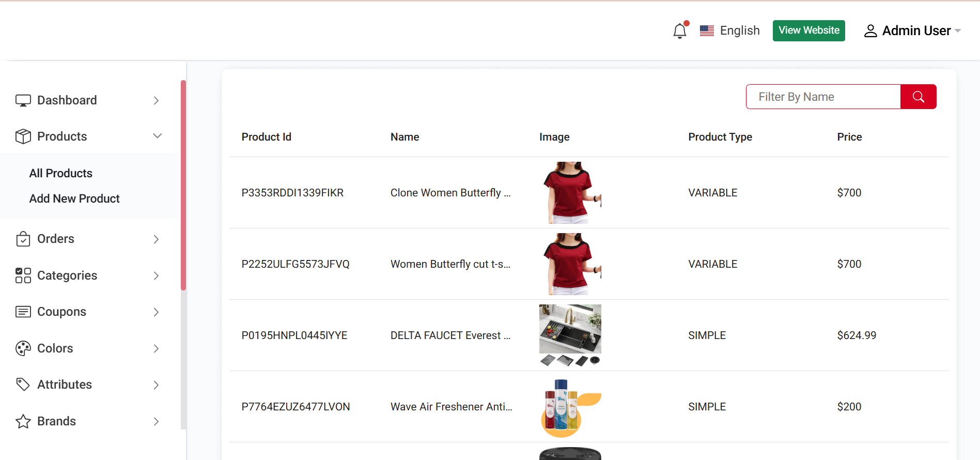
Task: Open the All Products page
Action: pos(61,173)
